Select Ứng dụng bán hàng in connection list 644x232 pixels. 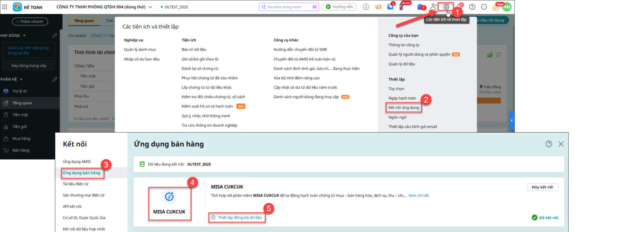82,173
